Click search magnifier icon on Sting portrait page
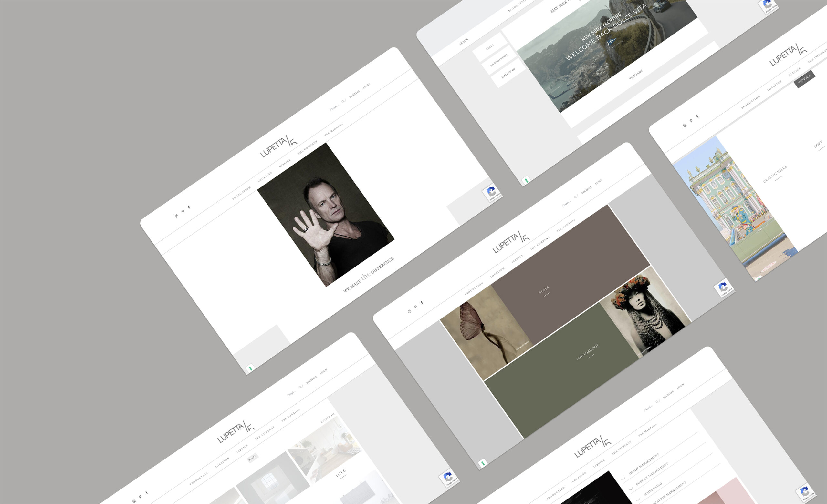The height and width of the screenshot is (504, 827). (x=343, y=101)
